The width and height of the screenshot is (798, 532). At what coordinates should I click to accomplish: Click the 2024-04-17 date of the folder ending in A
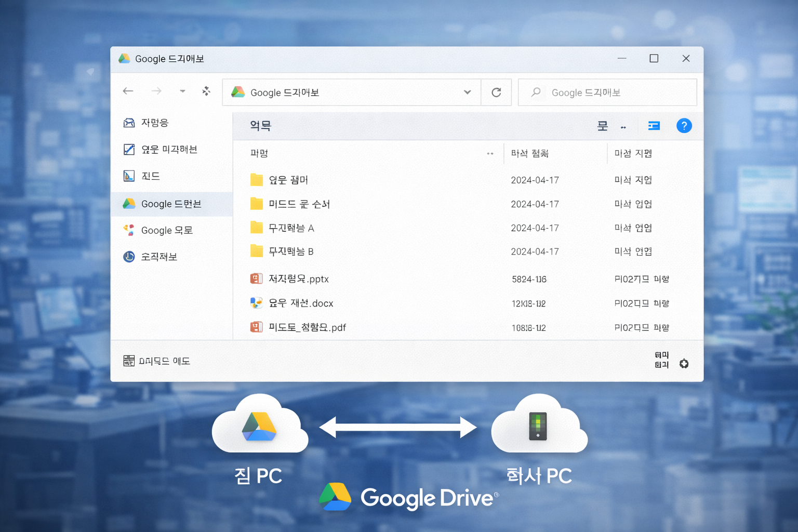535,228
